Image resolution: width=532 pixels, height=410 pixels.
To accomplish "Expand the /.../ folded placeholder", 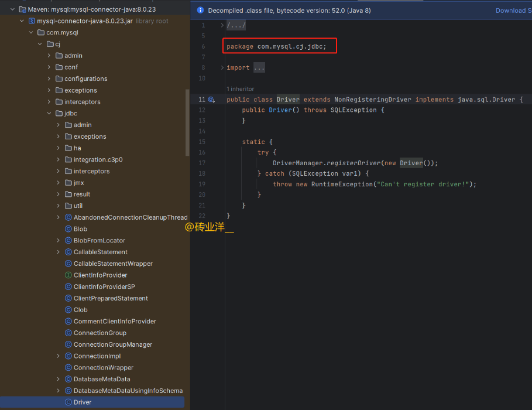I will click(x=236, y=25).
